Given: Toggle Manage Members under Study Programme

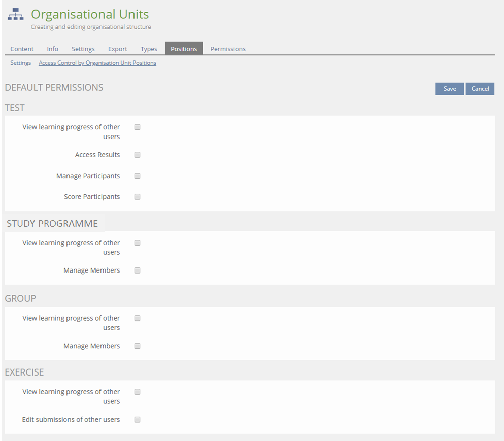Looking at the screenshot, I should pyautogui.click(x=137, y=270).
